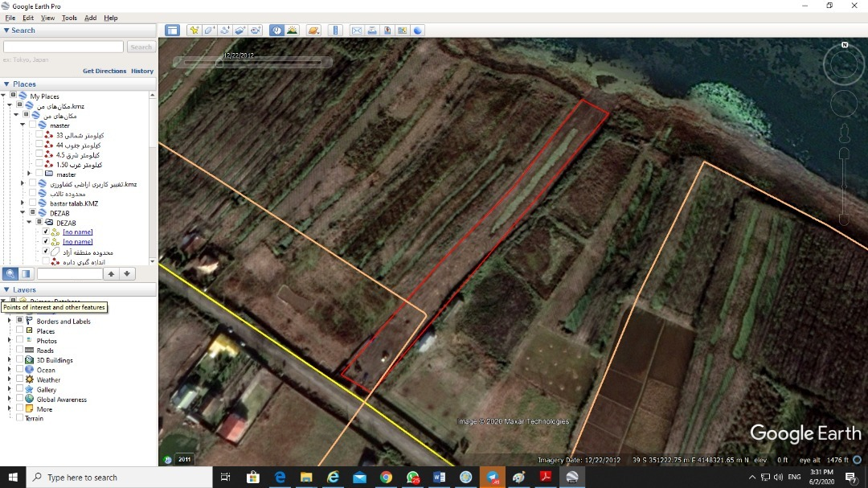This screenshot has height=488, width=868.
Task: Click the Get Directions link
Action: [x=104, y=71]
